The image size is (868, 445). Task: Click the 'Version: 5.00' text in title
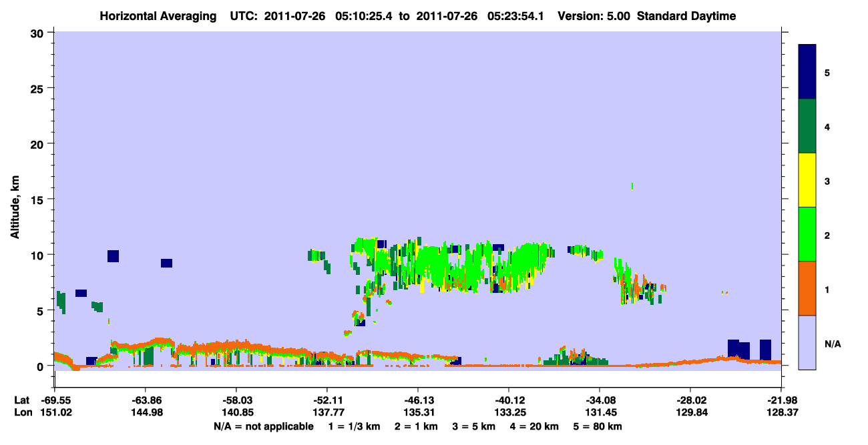click(594, 16)
